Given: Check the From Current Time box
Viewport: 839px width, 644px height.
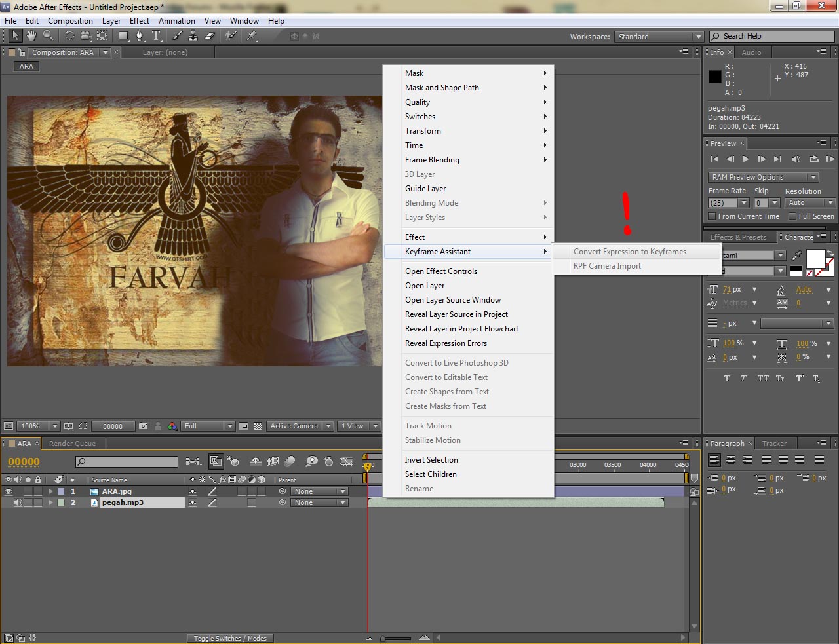Looking at the screenshot, I should [x=712, y=216].
